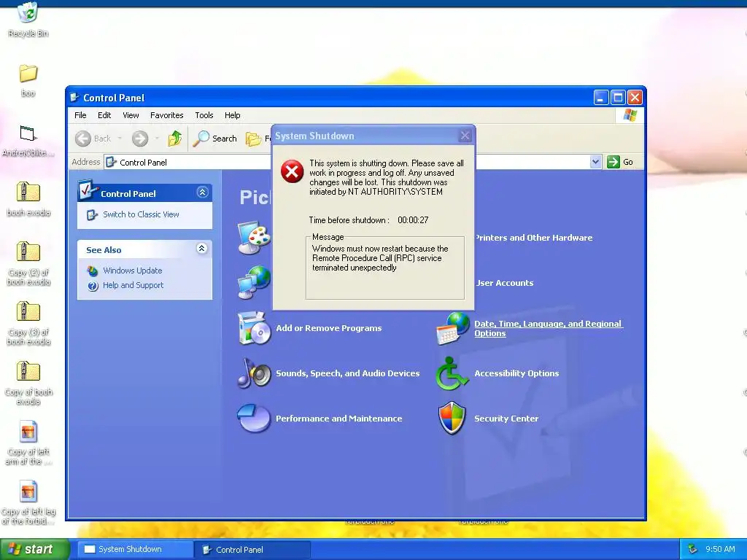Screen dimensions: 747x560
Task: Open Security Center link
Action: pos(506,419)
